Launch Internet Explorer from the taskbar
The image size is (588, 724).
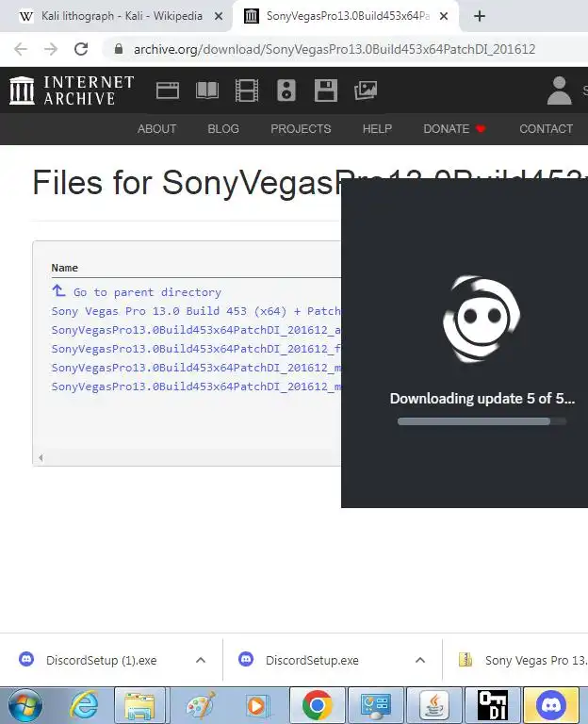(84, 706)
